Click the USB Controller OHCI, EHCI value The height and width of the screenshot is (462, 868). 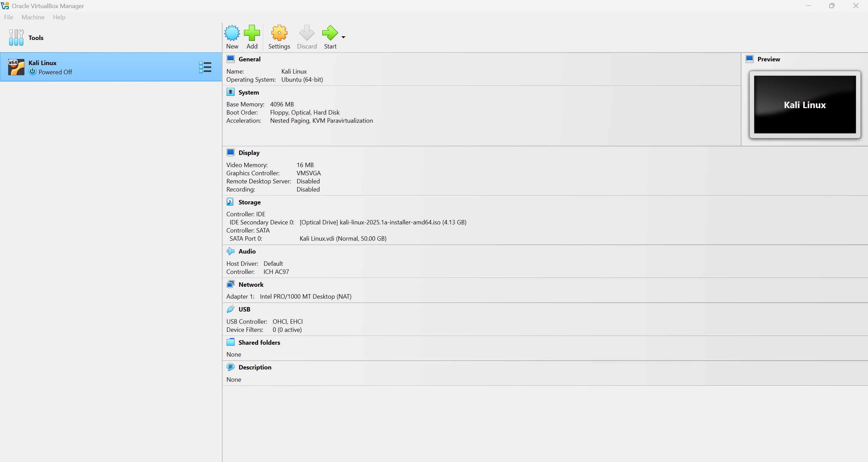click(x=288, y=321)
